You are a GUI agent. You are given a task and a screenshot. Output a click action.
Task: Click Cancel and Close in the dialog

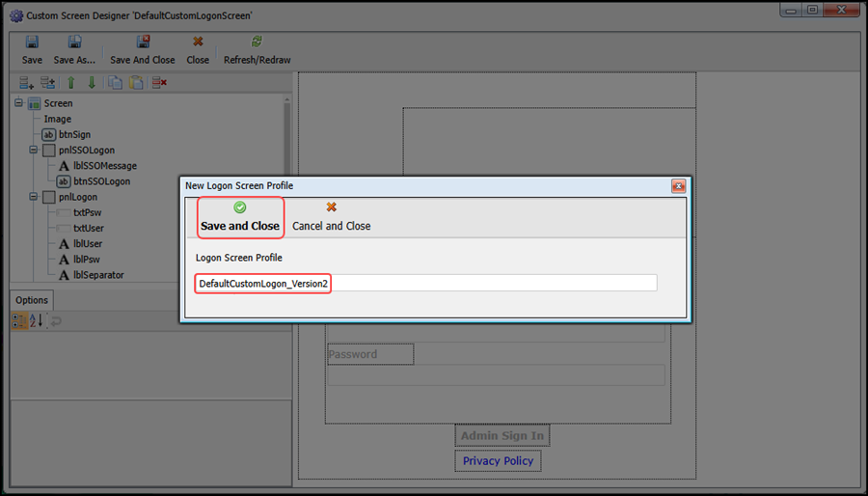tap(331, 217)
